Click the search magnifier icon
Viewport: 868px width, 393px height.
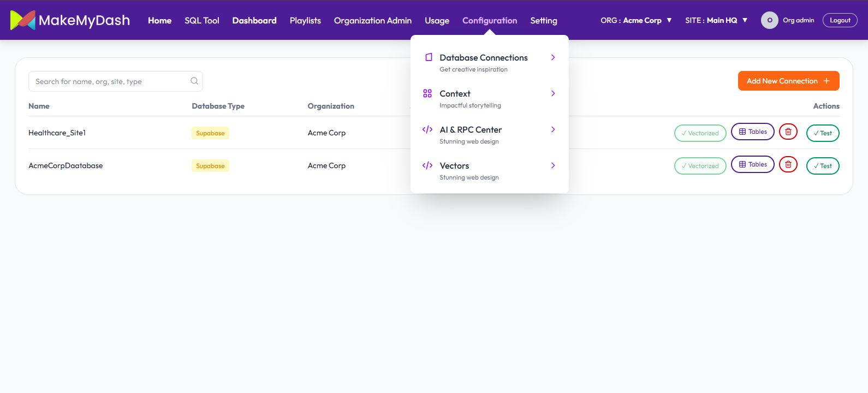(194, 81)
